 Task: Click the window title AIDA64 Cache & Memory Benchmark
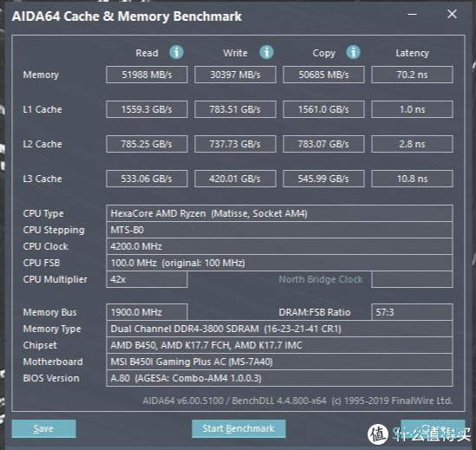click(x=127, y=16)
